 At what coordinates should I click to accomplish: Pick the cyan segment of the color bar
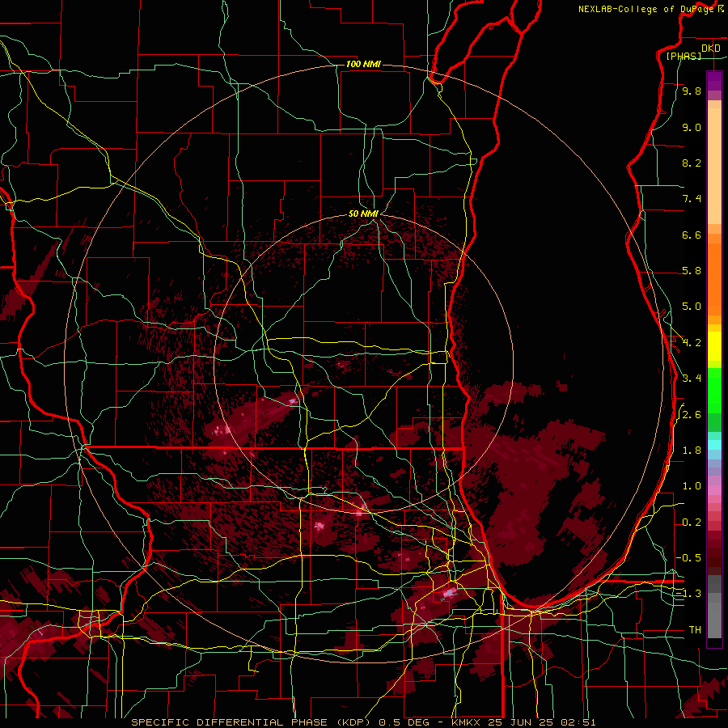714,445
